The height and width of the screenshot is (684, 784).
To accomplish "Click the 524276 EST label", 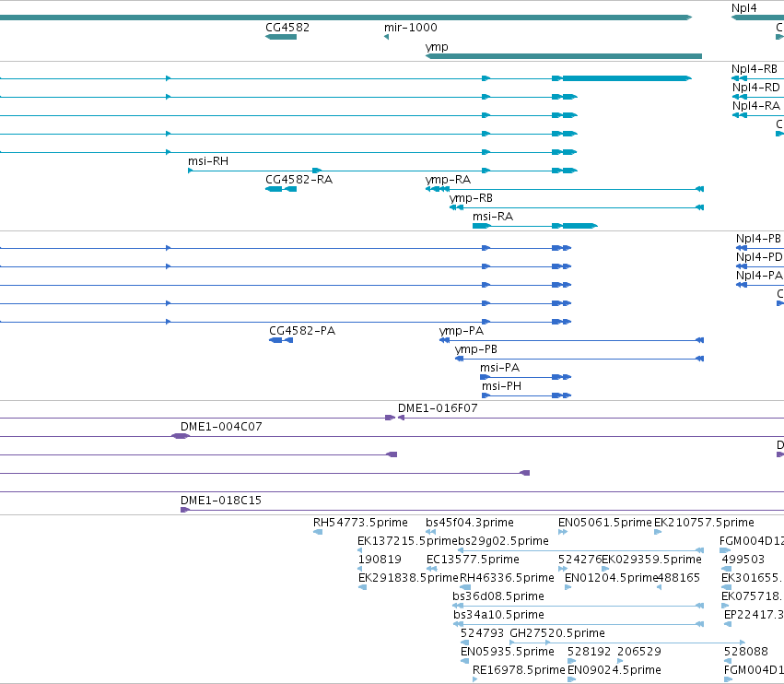I will click(579, 560).
